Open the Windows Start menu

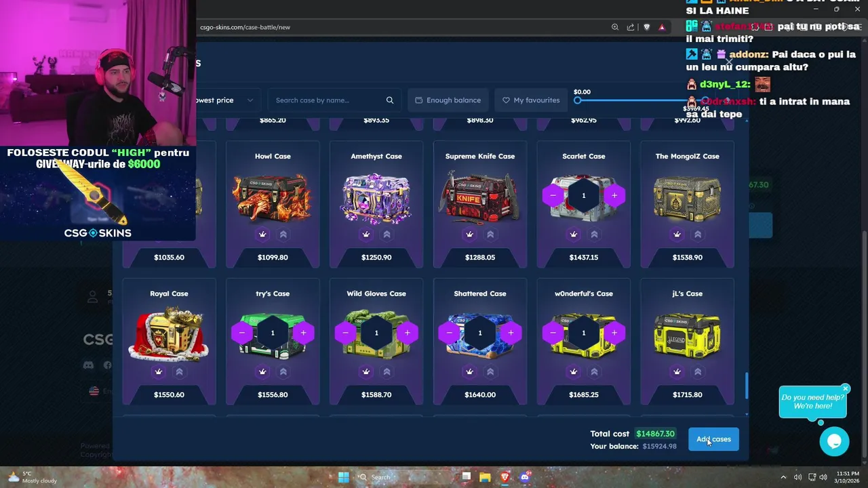tap(344, 477)
